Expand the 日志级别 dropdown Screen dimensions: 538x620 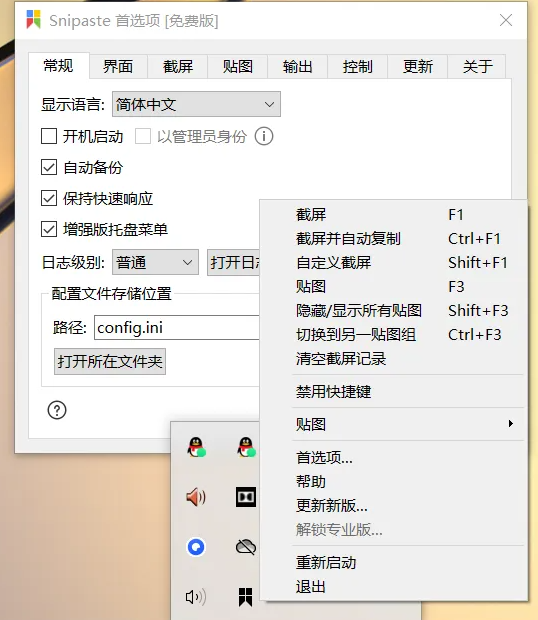[155, 262]
